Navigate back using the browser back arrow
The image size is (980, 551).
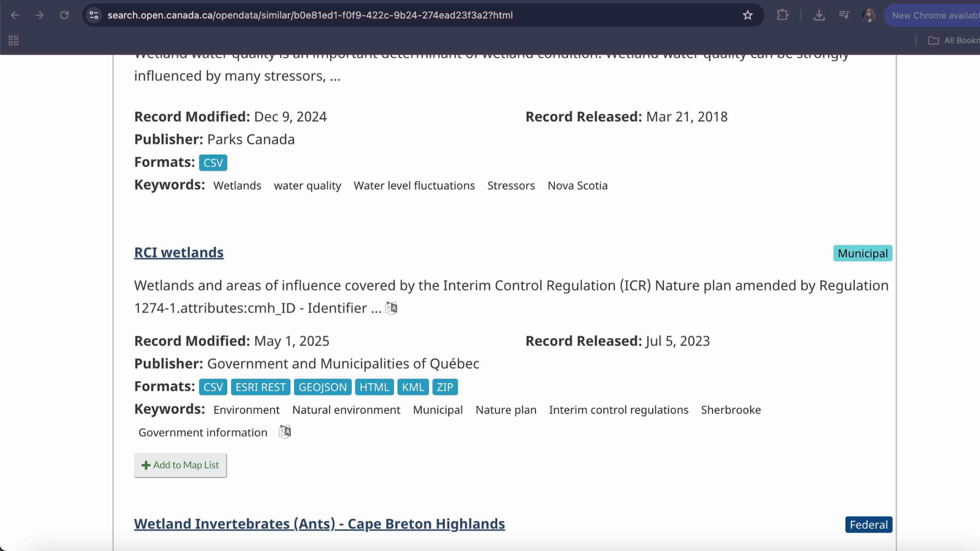pyautogui.click(x=15, y=15)
